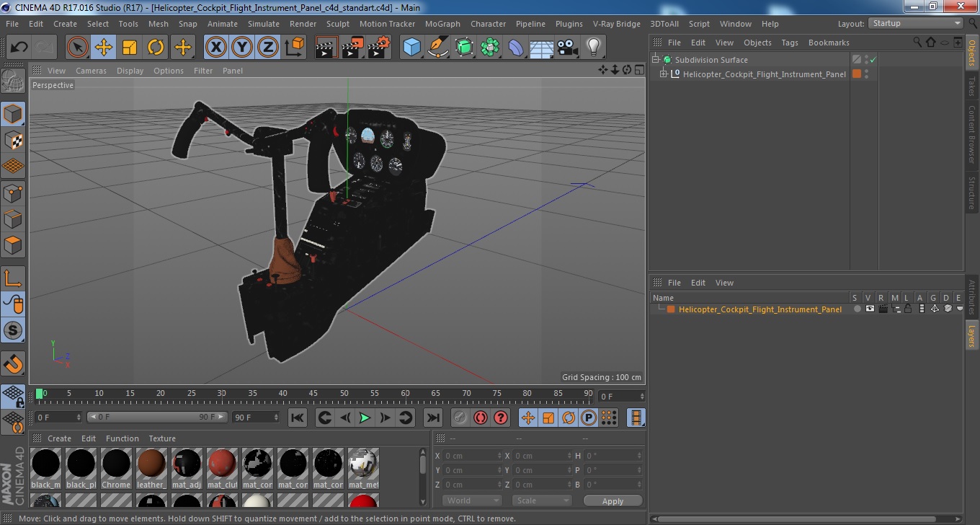The width and height of the screenshot is (980, 525).
Task: Toggle layer lock icon
Action: 908,309
